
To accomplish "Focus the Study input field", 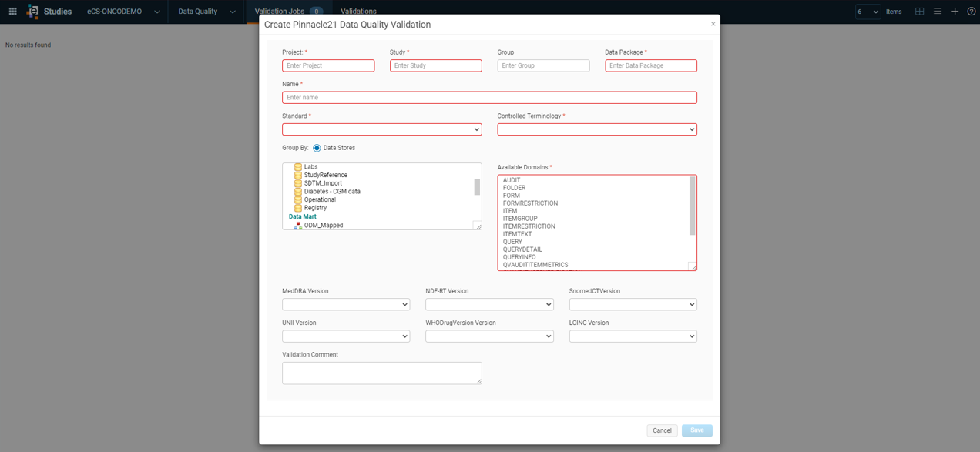I will click(x=436, y=65).
